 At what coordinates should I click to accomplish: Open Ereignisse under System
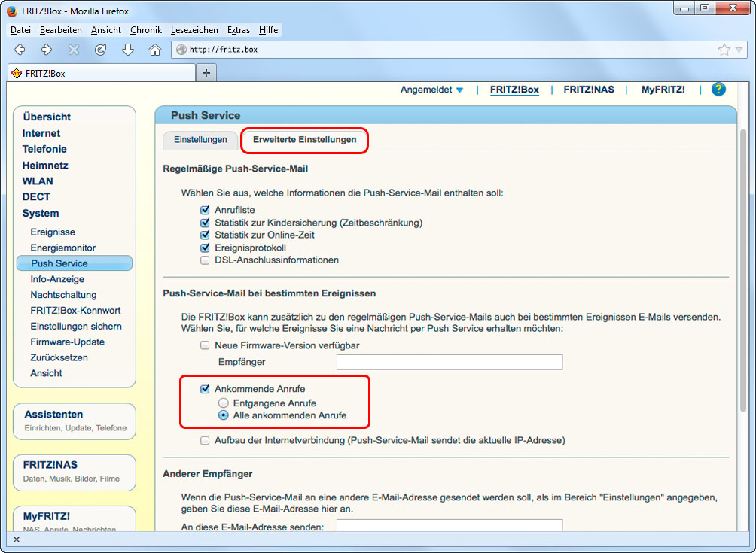click(53, 232)
